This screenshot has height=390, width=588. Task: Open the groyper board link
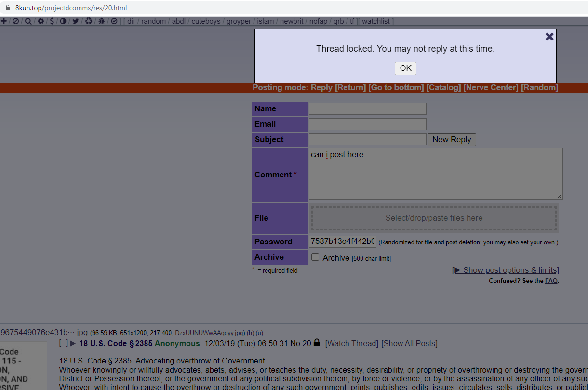(x=239, y=21)
